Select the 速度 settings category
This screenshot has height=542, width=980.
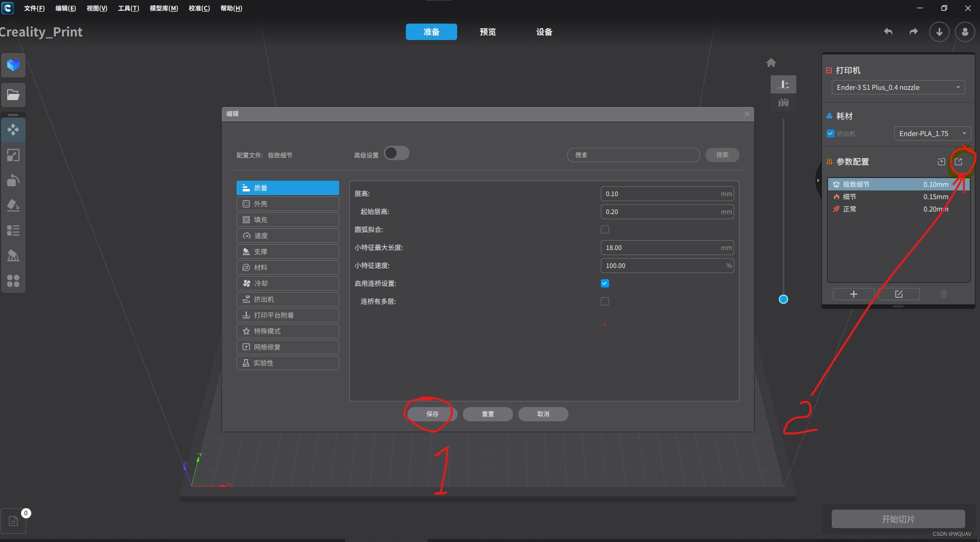pos(288,236)
